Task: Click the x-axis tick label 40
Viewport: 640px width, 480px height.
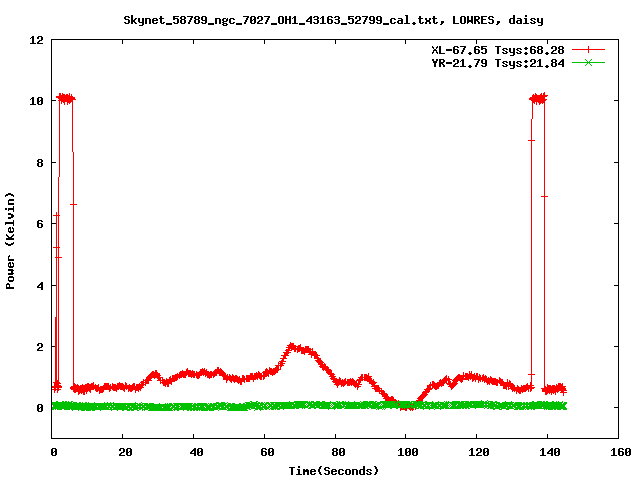Action: coord(197,452)
